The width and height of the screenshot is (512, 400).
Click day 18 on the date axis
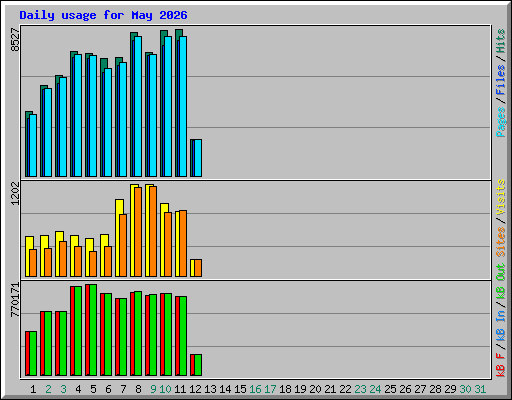point(285,389)
